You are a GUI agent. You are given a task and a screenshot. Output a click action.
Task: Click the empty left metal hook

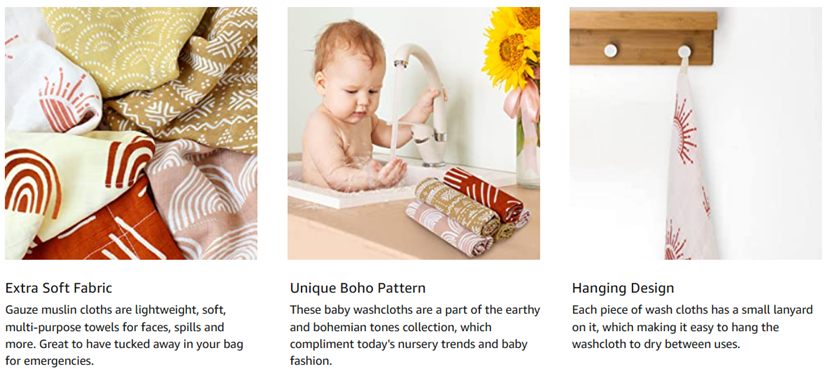coord(610,51)
